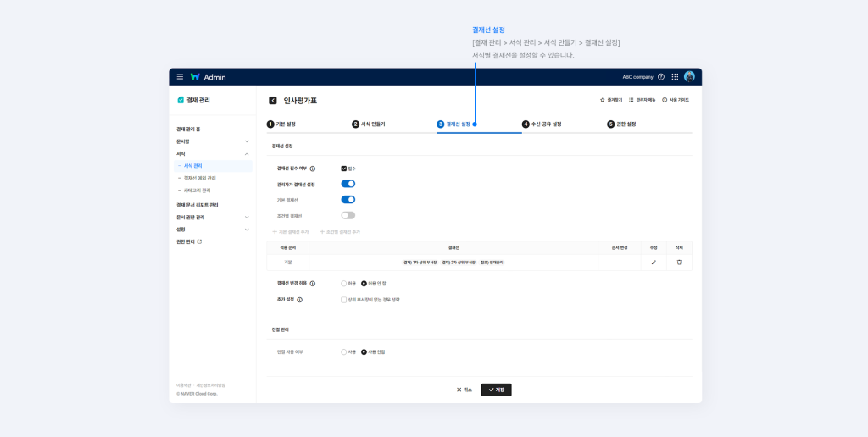Click ABC company name in header
Image resolution: width=868 pixels, height=437 pixels.
tap(637, 77)
